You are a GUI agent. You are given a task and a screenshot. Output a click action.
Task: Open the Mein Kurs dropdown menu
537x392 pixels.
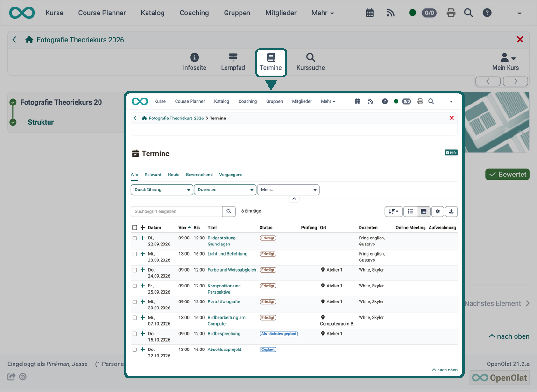tap(506, 62)
